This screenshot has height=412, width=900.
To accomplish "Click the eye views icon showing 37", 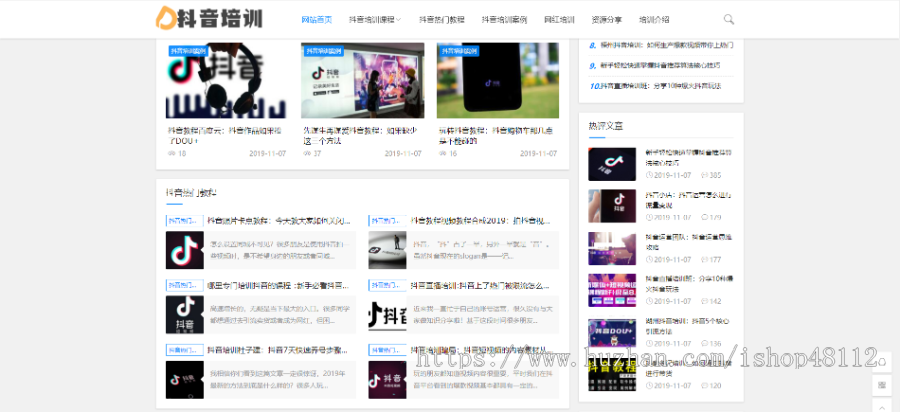I will click(x=307, y=154).
